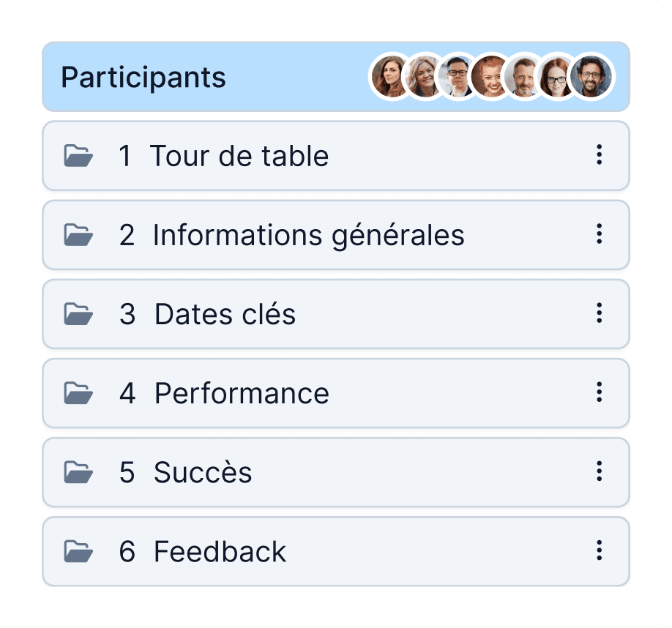The image size is (672, 628).
Task: Click the second avatar, blonde woman
Action: (x=424, y=77)
